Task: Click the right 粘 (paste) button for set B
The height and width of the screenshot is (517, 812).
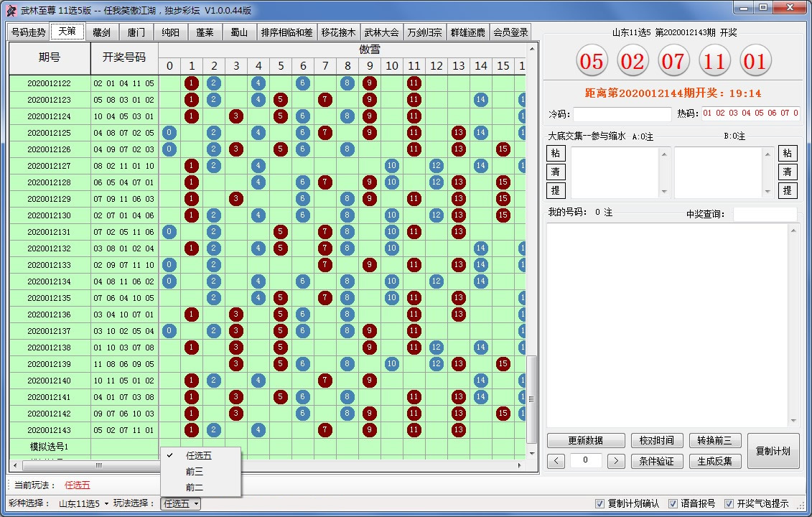Action: point(788,154)
